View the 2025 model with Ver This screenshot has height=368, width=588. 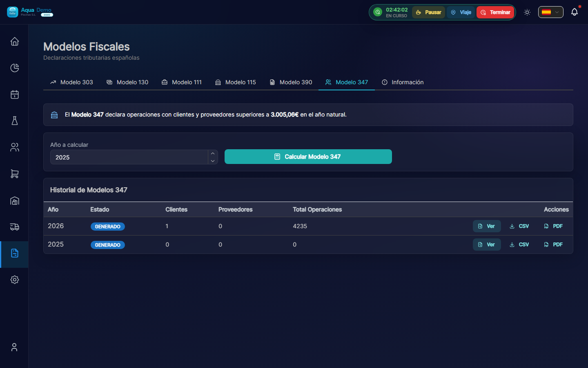point(487,245)
